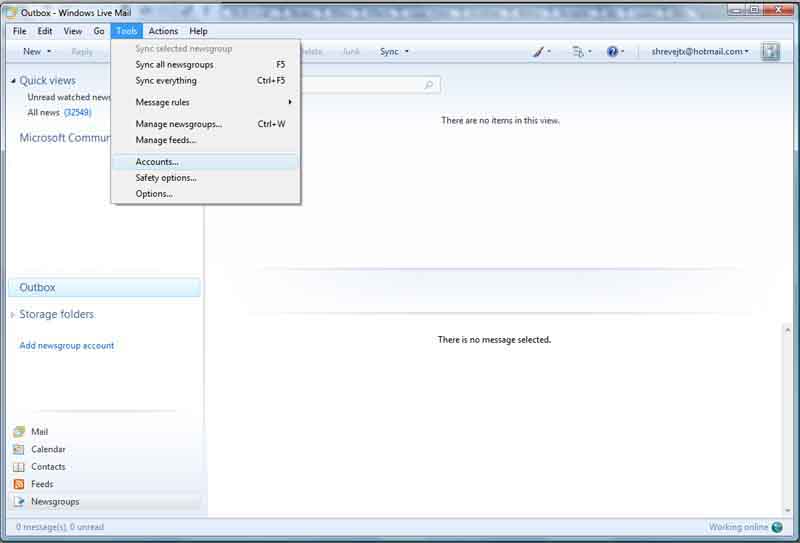Select the Outbox folder
800x543 pixels.
(105, 287)
